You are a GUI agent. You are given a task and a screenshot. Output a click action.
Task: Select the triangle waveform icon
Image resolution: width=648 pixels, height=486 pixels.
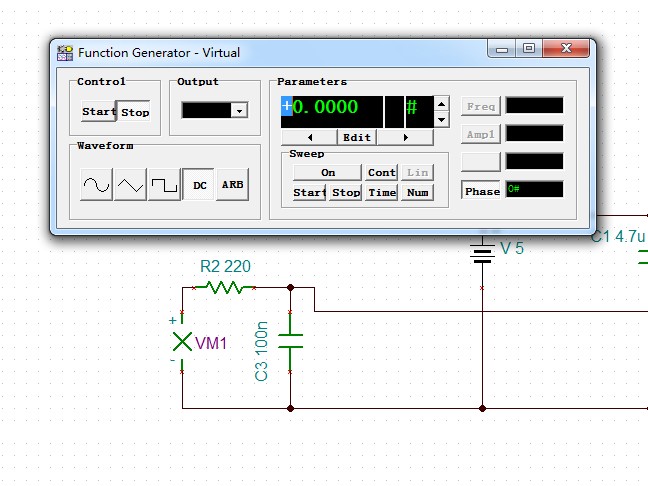130,185
